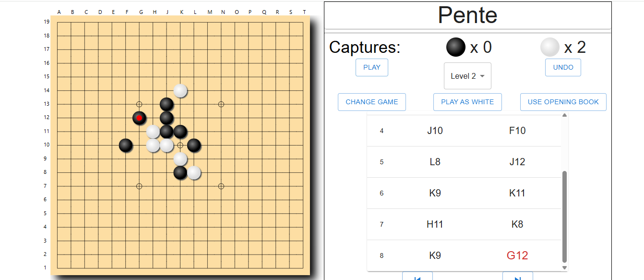644x280 pixels.
Task: Enable USE OPENING BOOK option
Action: click(563, 102)
